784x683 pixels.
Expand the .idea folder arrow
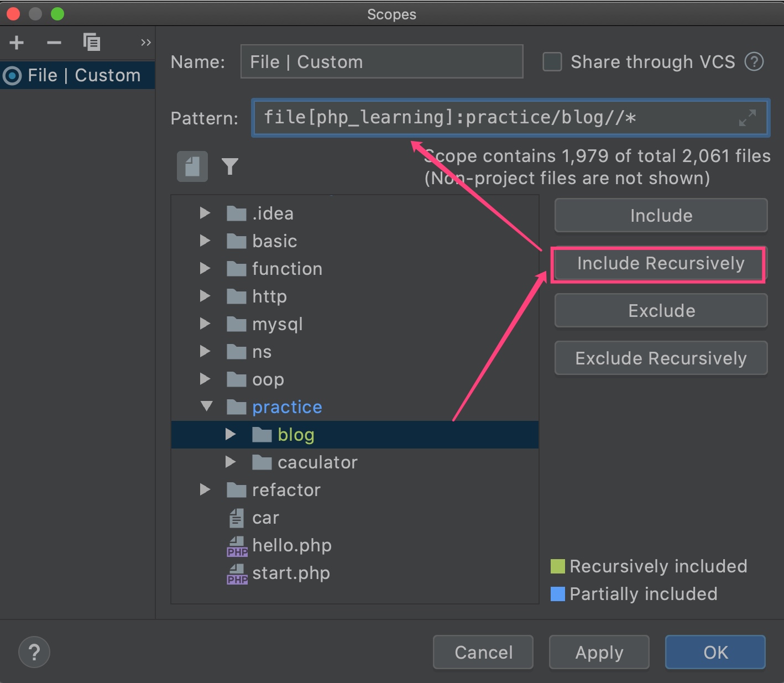pyautogui.click(x=205, y=213)
